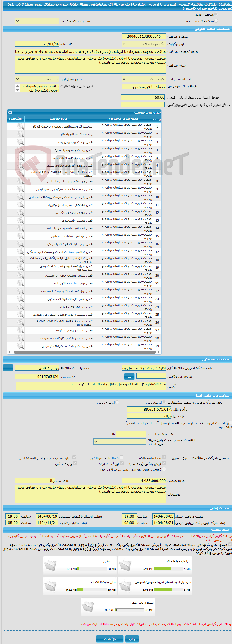
Task: Open the سایر مدارک/اطلاعات folder icon
Action: pos(50,586)
